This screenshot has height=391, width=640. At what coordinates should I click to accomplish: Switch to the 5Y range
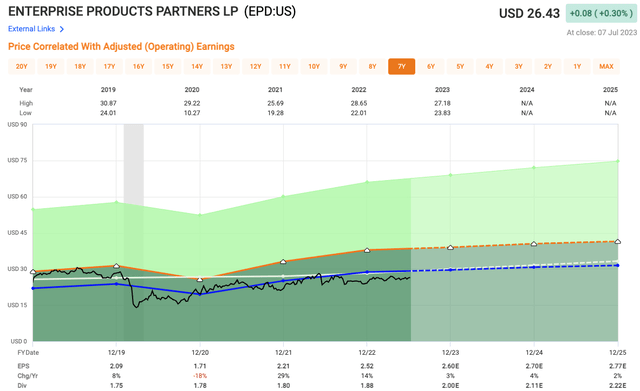(460, 67)
